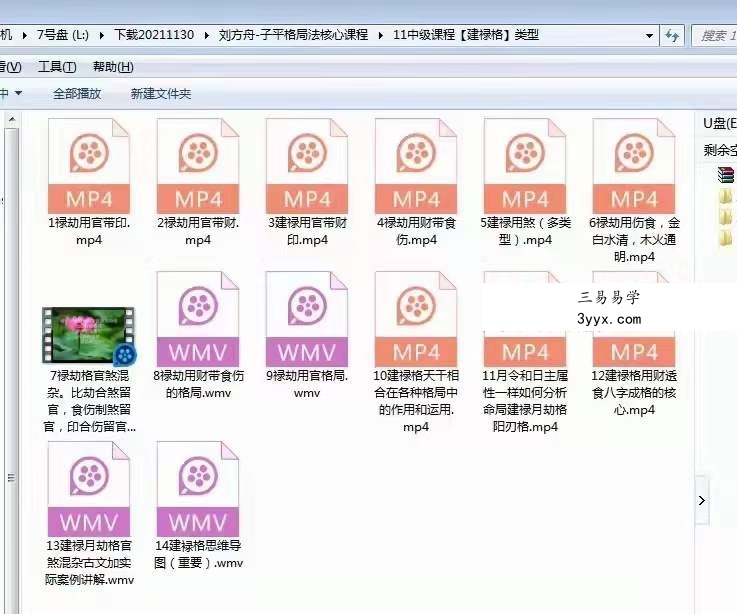Click the topmost yellow folder icon, right panel
Viewport: 737px width, 614px height.
pos(727,197)
